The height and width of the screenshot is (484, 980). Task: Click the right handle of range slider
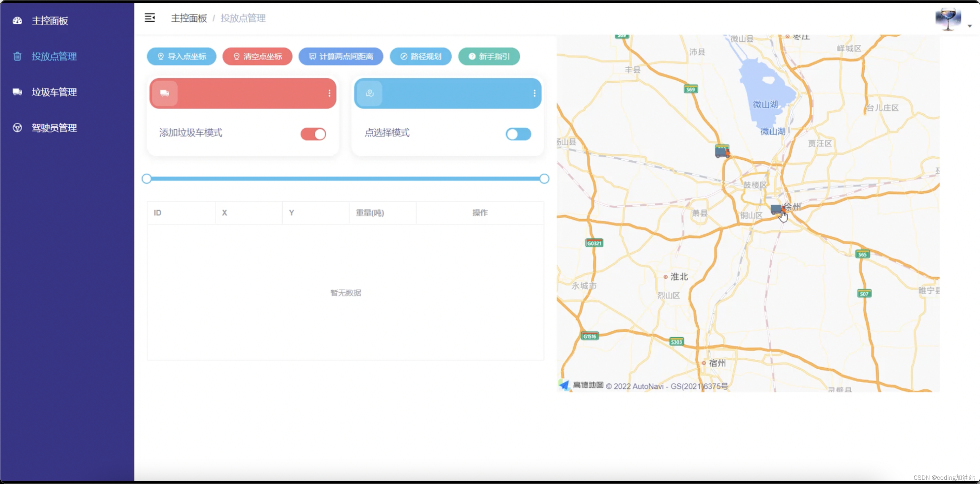point(544,179)
